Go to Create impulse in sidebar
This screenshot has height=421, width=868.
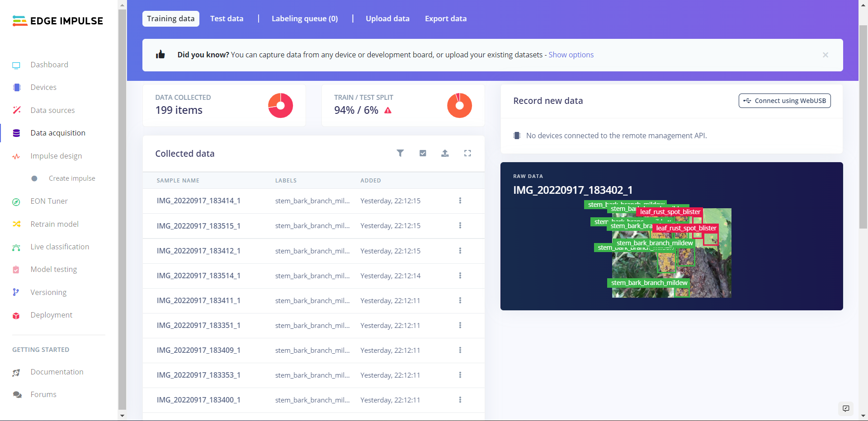tap(72, 178)
